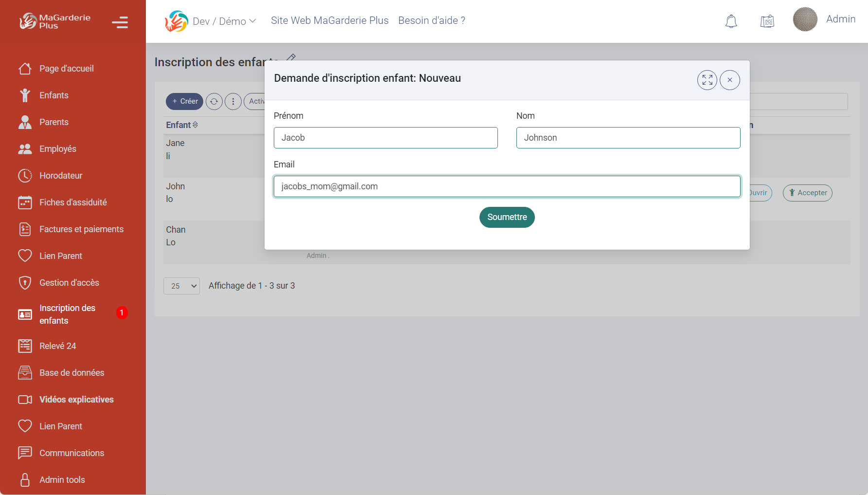Collapse the sidebar with hamburger icon
Viewport: 868px width, 495px height.
(x=120, y=22)
